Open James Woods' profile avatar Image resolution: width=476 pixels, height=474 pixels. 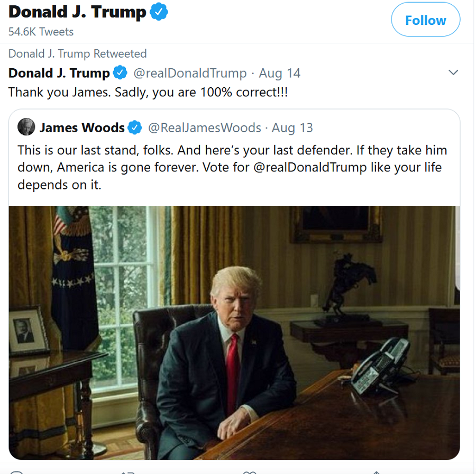click(26, 127)
